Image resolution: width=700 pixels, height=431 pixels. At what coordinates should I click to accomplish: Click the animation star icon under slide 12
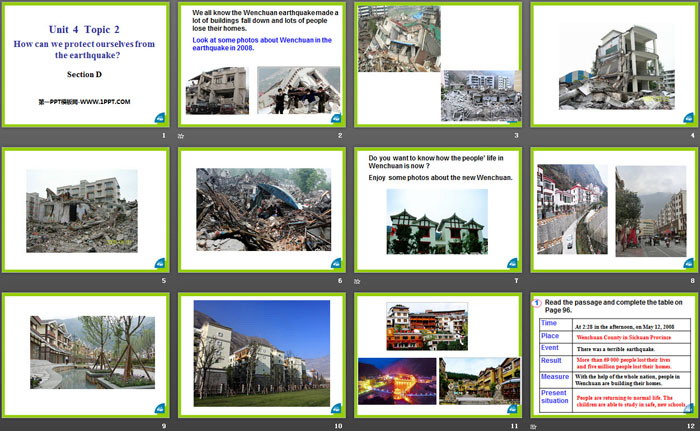[x=535, y=426]
